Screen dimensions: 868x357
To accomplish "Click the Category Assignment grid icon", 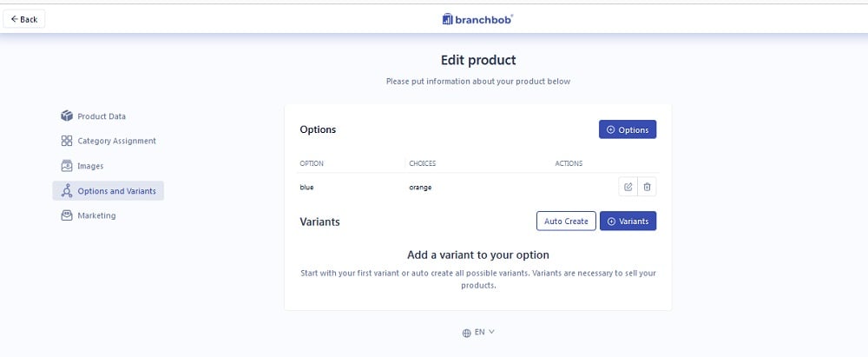I will pos(67,141).
